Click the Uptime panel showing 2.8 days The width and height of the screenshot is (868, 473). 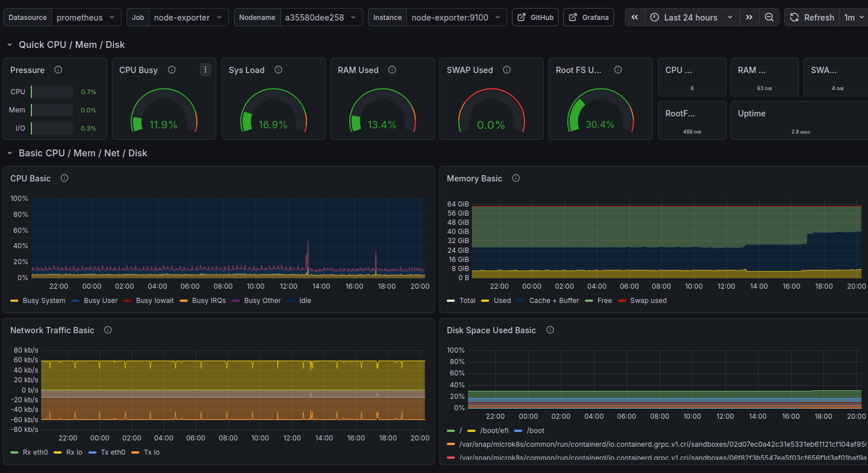pyautogui.click(x=798, y=120)
